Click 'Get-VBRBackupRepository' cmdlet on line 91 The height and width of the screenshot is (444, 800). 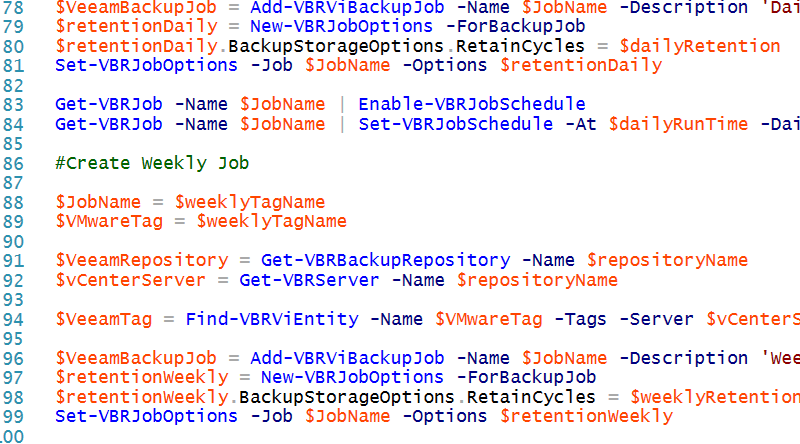click(385, 260)
